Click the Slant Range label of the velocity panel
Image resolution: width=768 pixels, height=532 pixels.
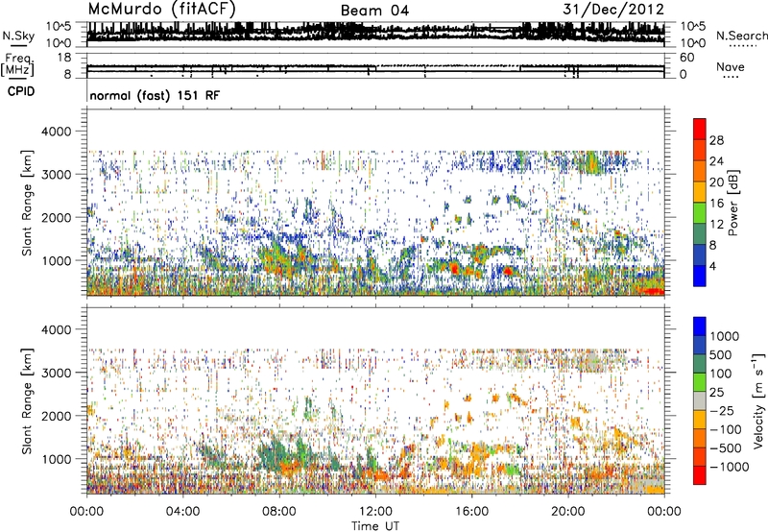click(27, 401)
